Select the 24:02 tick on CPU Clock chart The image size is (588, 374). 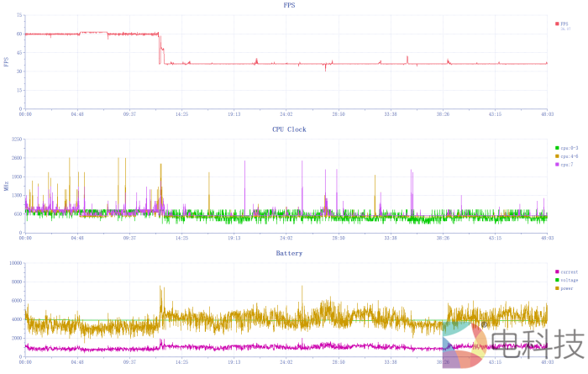click(286, 238)
